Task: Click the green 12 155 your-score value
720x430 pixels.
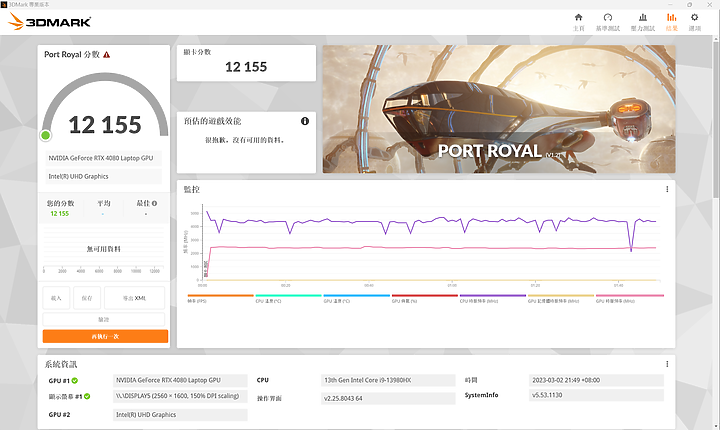Action: [60, 214]
